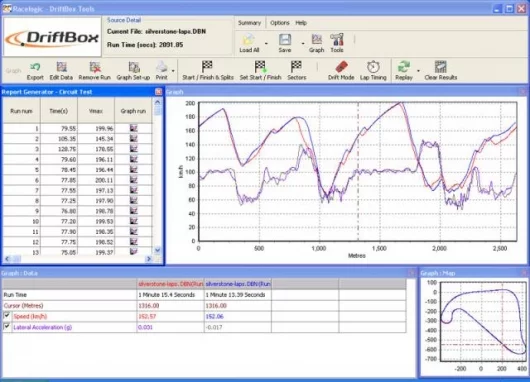The image size is (530, 382).
Task: Select the 1 Minute 15.4 Seconds value
Action: (x=167, y=295)
